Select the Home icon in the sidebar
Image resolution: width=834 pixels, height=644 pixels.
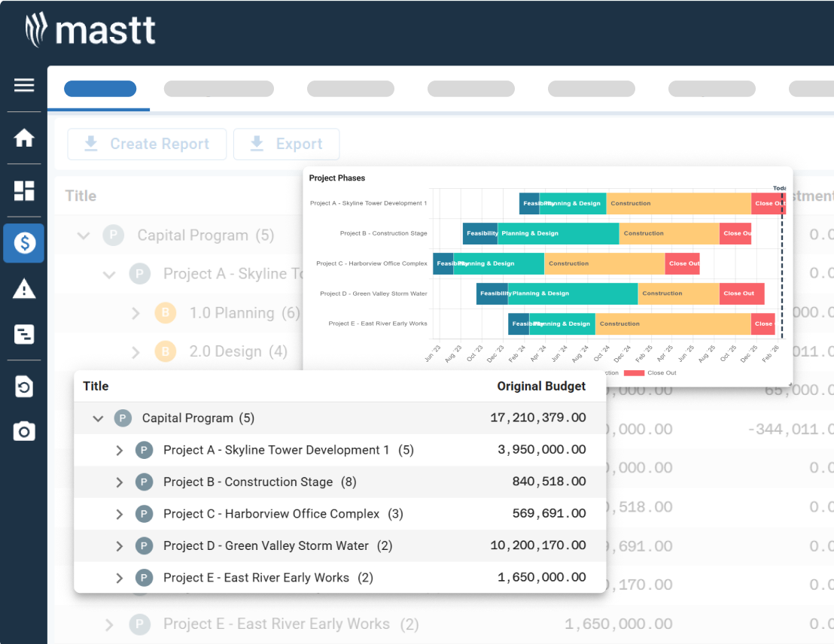click(23, 138)
